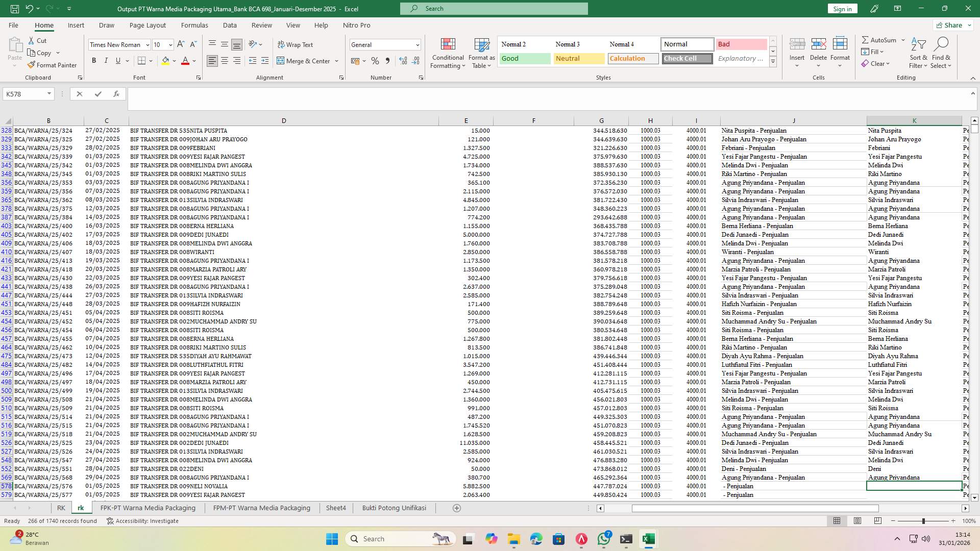
Task: Click the Increase Decimal icon
Action: [402, 60]
